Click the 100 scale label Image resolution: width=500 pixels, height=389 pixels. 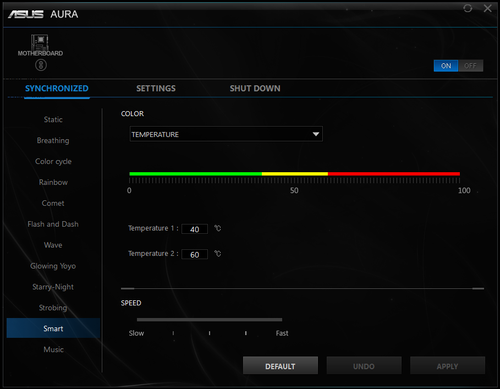pos(464,190)
